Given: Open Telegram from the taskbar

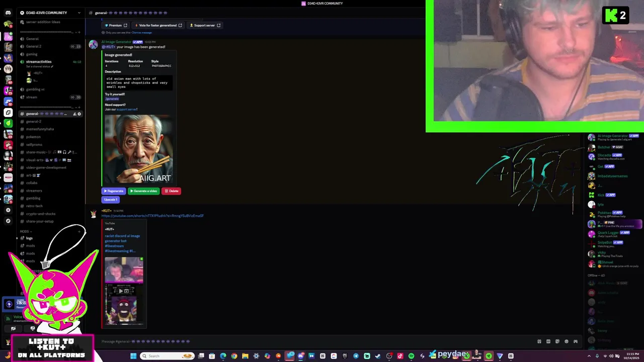Looking at the screenshot, I should [x=356, y=356].
